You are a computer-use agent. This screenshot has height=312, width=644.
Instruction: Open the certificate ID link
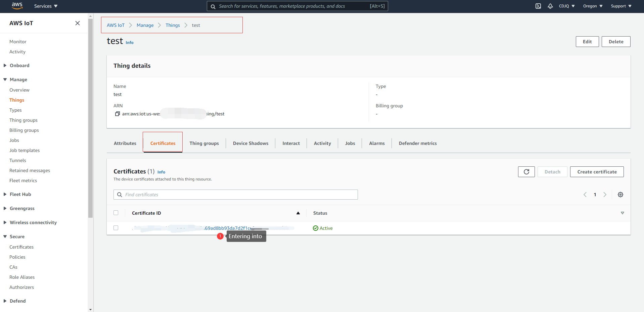coord(213,228)
